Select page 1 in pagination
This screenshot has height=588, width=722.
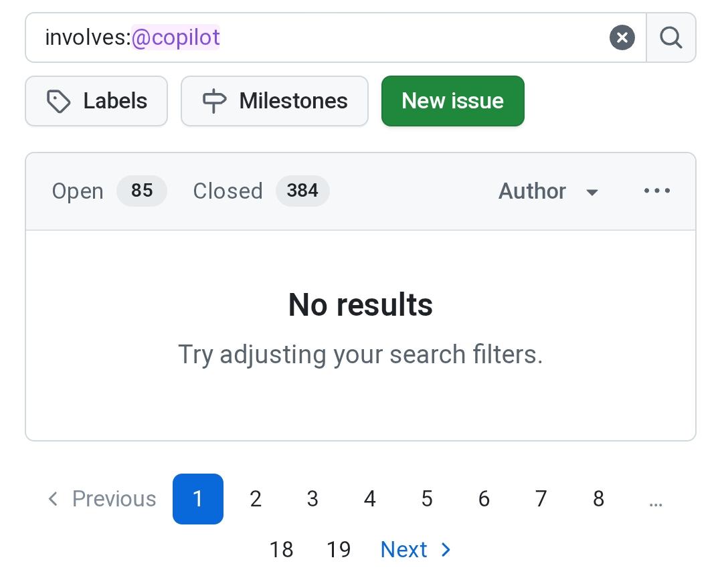pyautogui.click(x=197, y=498)
